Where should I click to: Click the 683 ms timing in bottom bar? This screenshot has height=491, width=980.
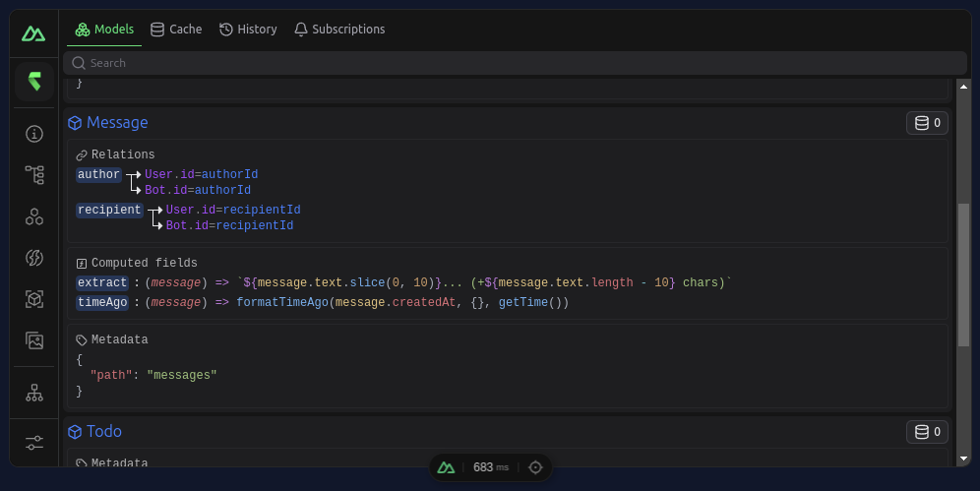pyautogui.click(x=491, y=467)
